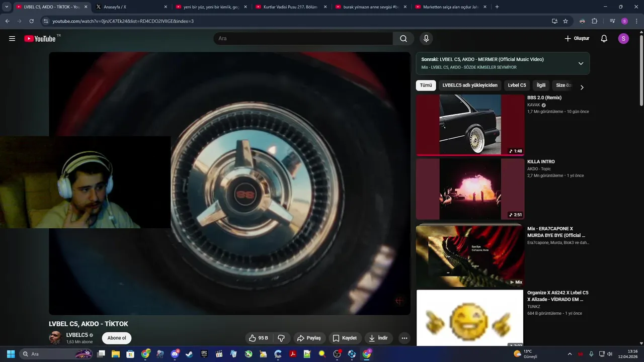Screen dimensions: 644x362
Task: Subscribe with the Abone ol button
Action: pyautogui.click(x=117, y=338)
